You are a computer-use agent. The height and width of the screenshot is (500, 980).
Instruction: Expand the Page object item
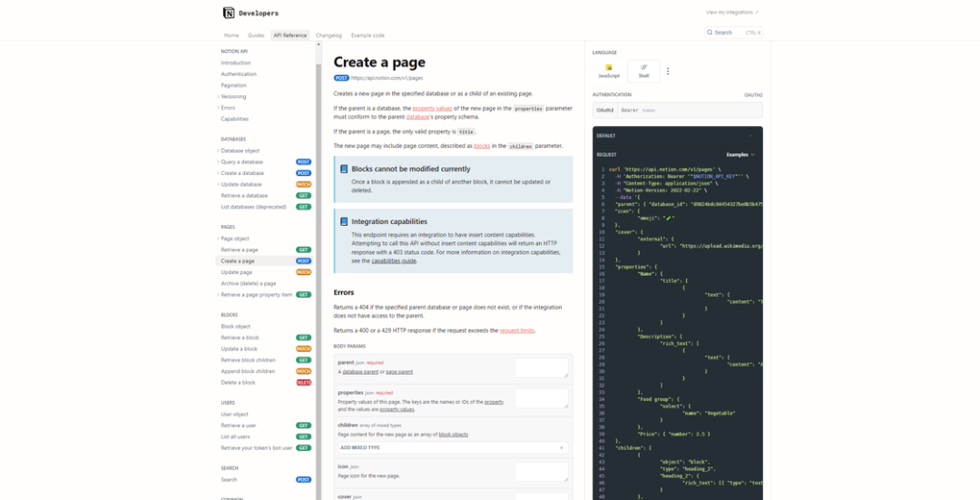click(x=218, y=238)
